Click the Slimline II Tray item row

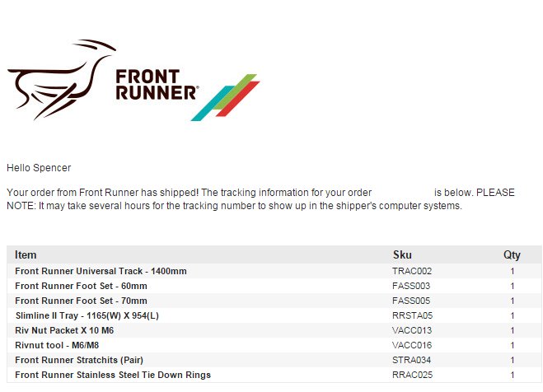click(x=274, y=315)
